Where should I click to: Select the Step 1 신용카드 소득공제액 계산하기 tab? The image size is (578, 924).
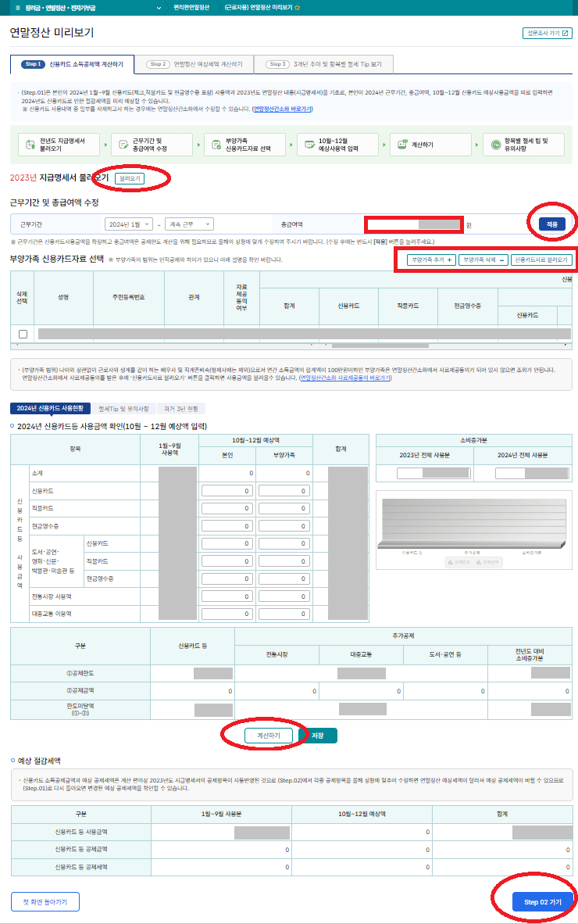(73, 64)
